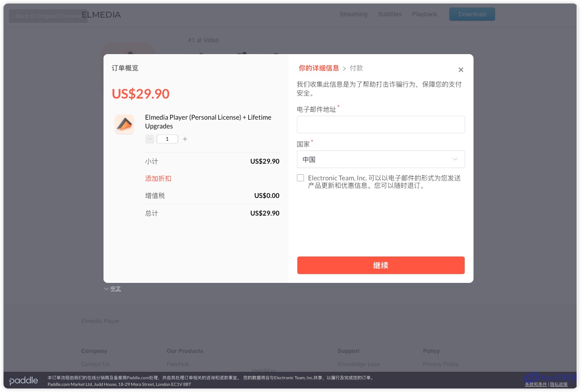Open the Streaming menu item
This screenshot has height=392, width=581.
[353, 14]
